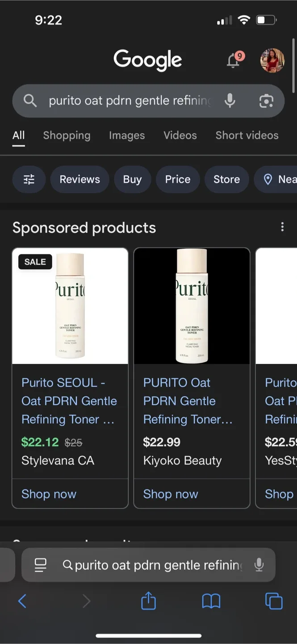Open the Reader view options icon
The height and width of the screenshot is (644, 297).
pos(40,565)
